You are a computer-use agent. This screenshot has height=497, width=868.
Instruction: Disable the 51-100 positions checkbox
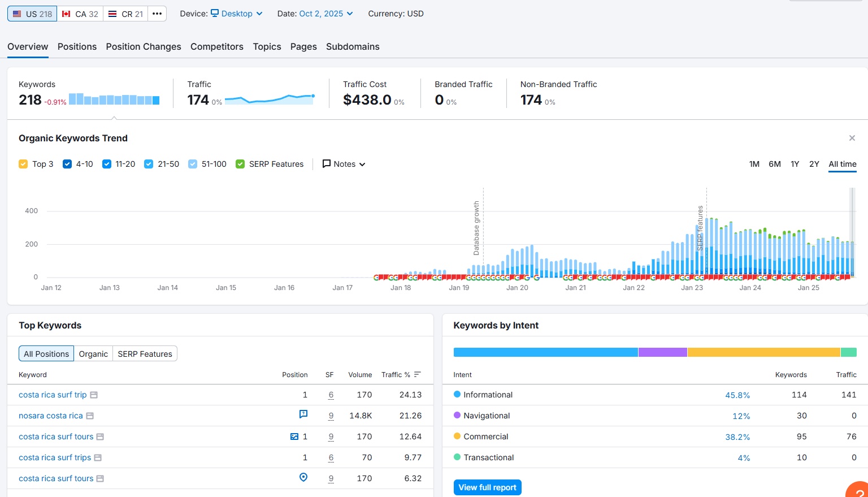193,164
